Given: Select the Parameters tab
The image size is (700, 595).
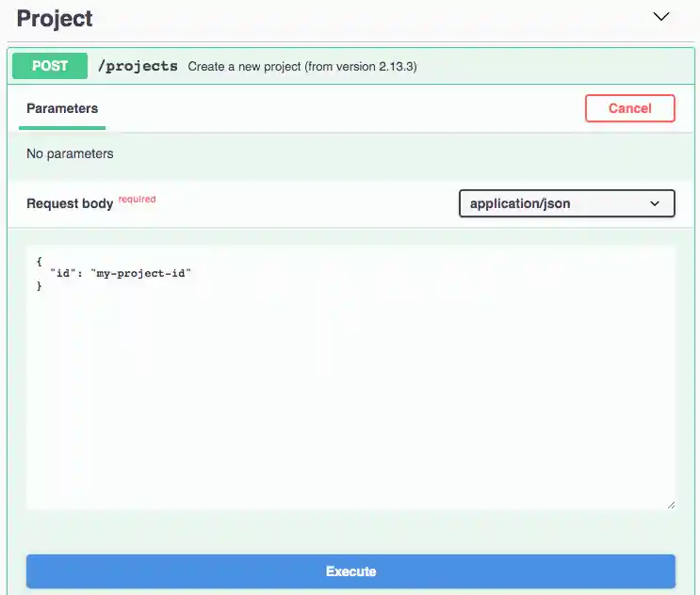Looking at the screenshot, I should [62, 108].
